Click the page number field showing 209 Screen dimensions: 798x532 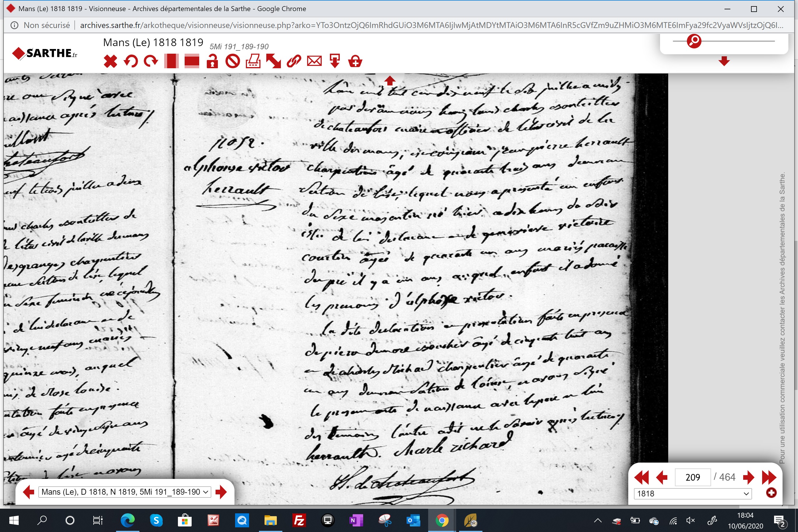[x=693, y=477]
